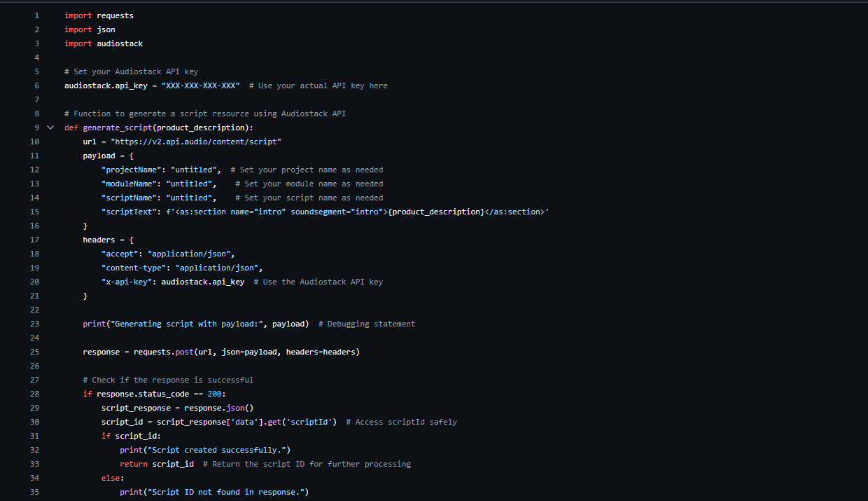
Task: Click the 'if script_id:' statement
Action: point(132,436)
